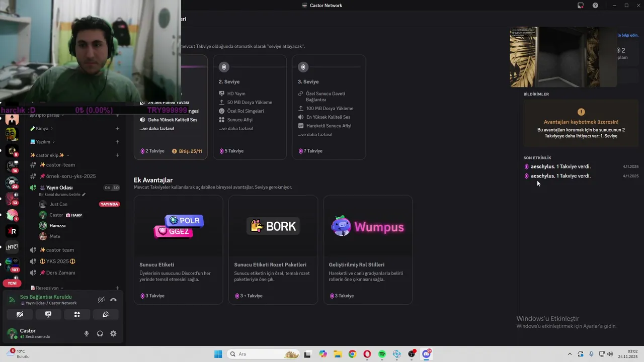The height and width of the screenshot is (362, 644).
Task: Click user Just Can in voice channel
Action: [x=58, y=204]
